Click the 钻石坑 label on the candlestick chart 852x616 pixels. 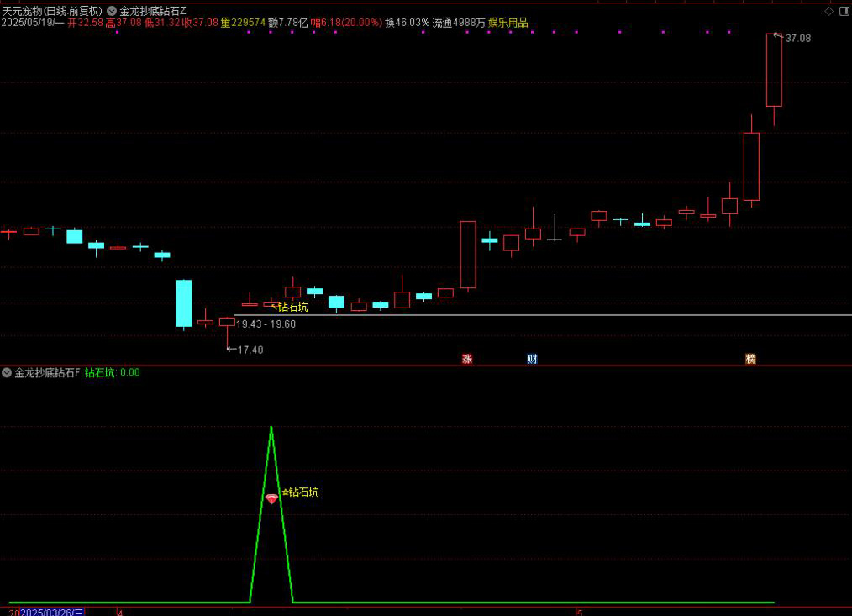click(292, 307)
